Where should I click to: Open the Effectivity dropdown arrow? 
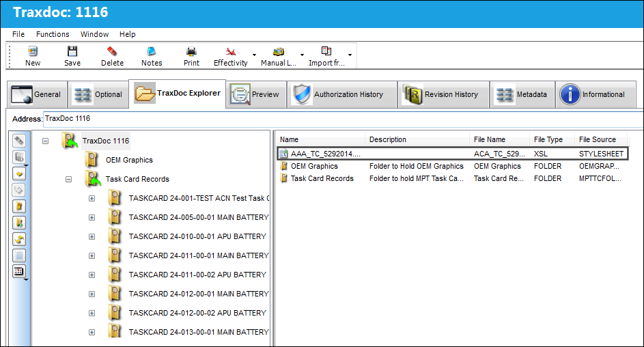click(254, 55)
